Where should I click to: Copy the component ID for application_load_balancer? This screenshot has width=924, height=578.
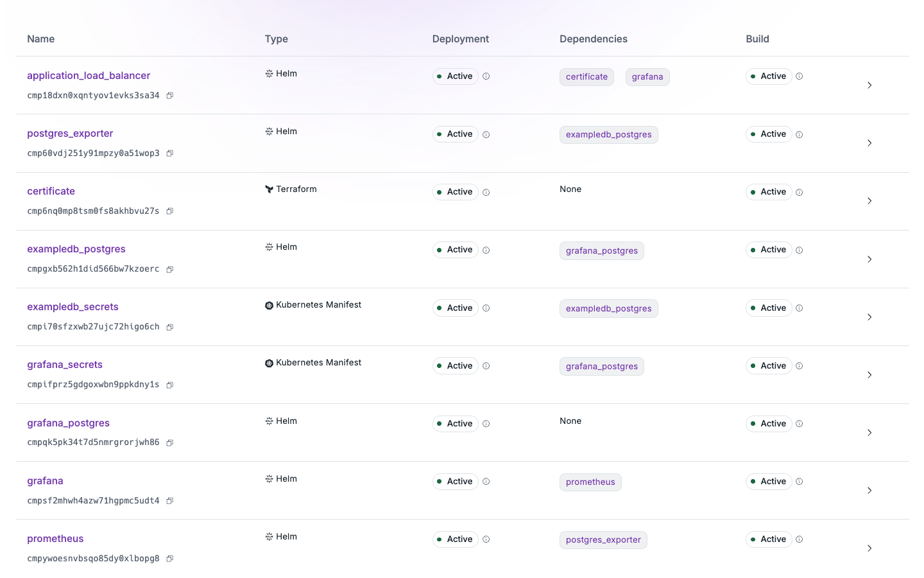[x=169, y=96]
